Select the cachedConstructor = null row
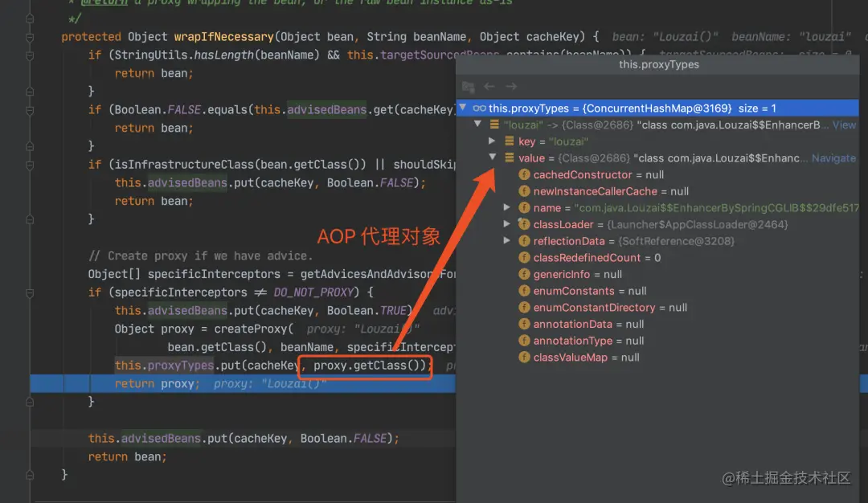 657,175
